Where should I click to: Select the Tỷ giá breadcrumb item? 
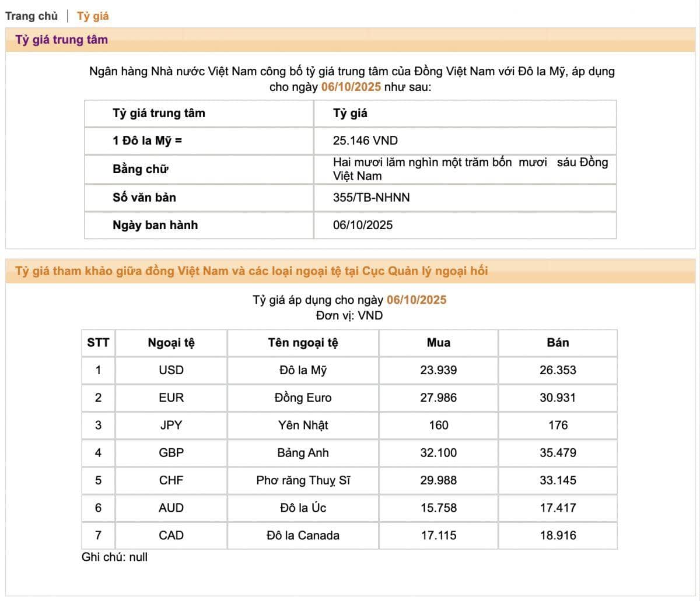point(93,16)
